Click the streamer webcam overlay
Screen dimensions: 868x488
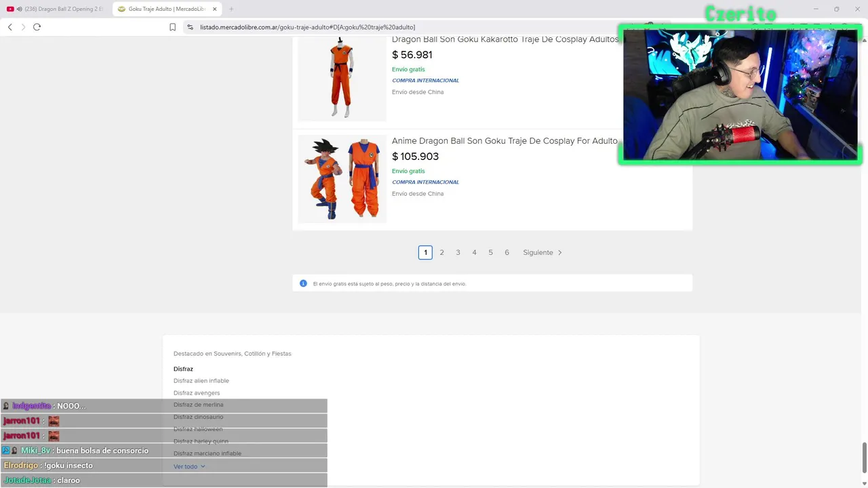[x=740, y=94]
